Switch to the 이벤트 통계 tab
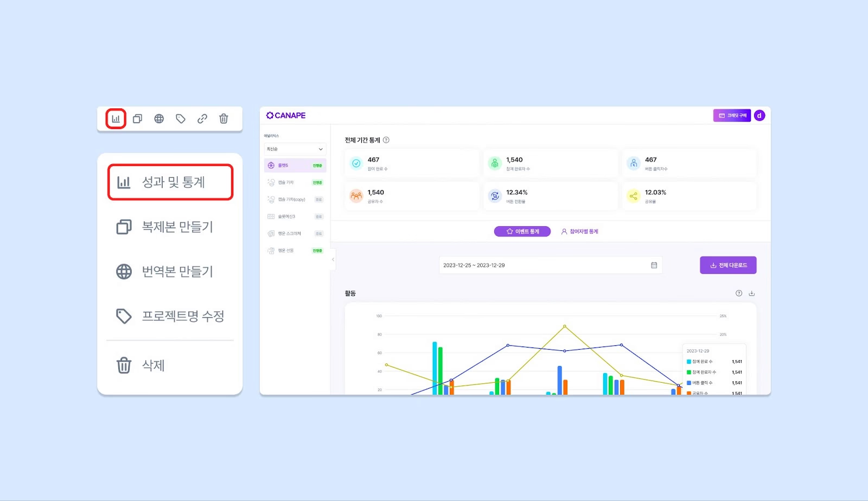The height and width of the screenshot is (501, 868). pyautogui.click(x=522, y=232)
